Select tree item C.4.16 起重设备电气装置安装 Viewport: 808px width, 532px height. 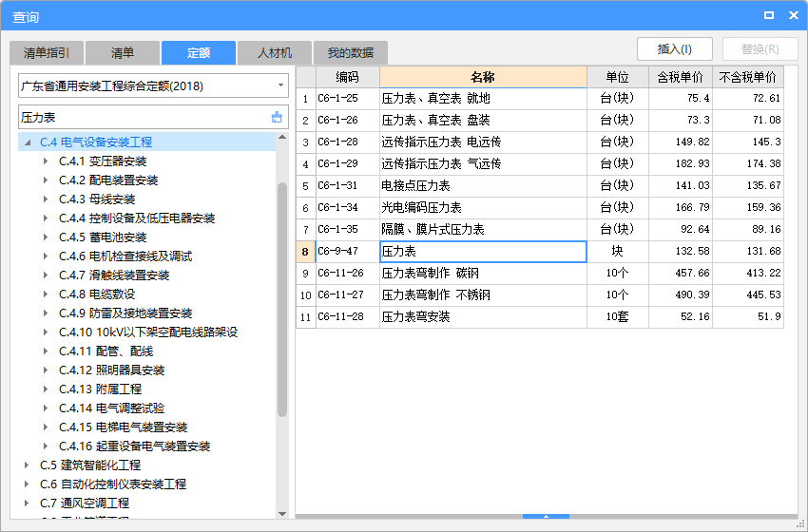click(134, 446)
